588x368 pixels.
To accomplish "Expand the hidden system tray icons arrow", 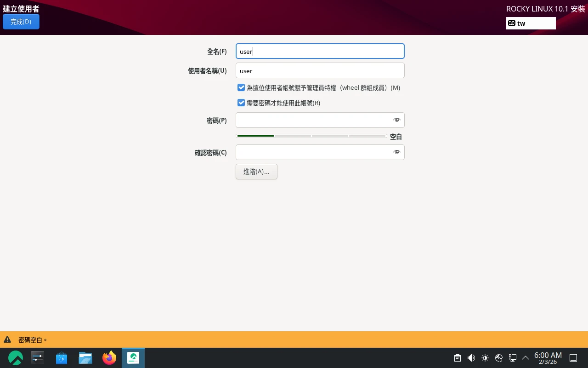I will [x=526, y=358].
